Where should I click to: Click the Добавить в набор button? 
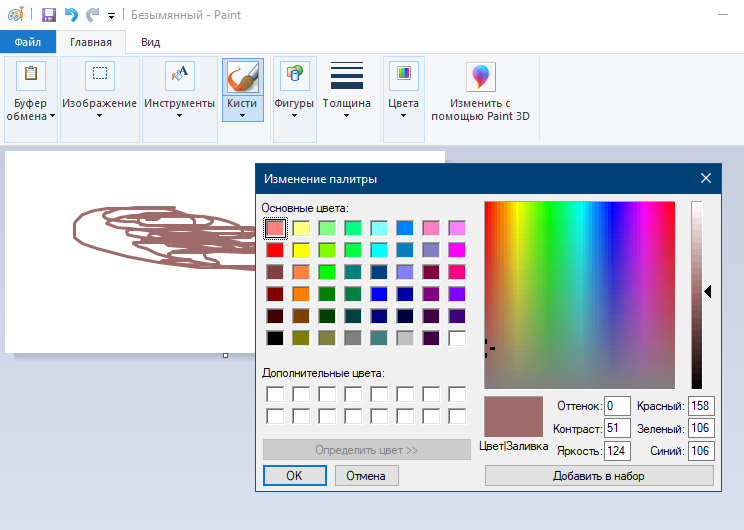[599, 475]
